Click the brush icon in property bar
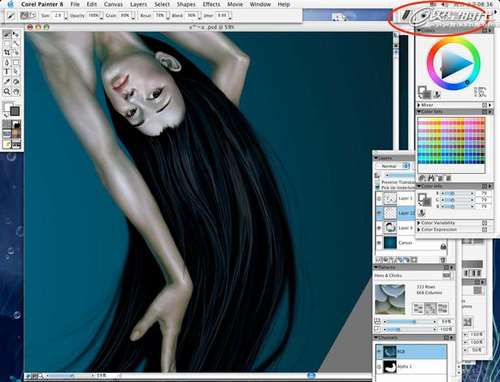 10,15
